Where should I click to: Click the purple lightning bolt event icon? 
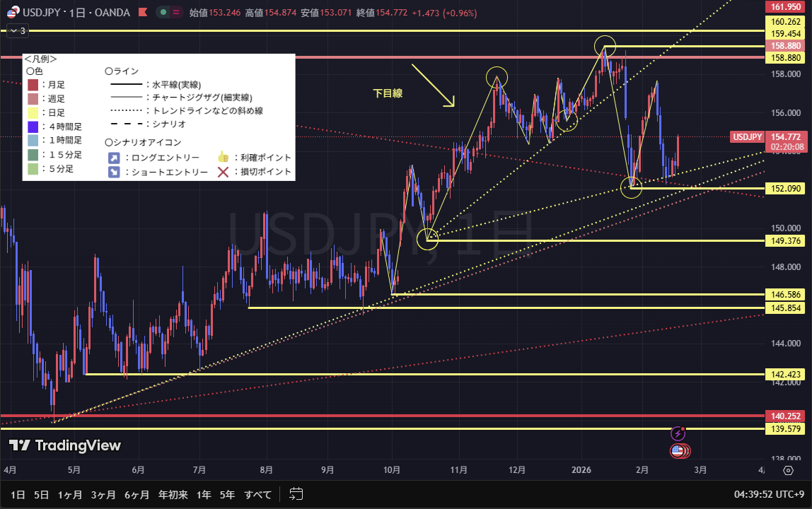click(678, 433)
